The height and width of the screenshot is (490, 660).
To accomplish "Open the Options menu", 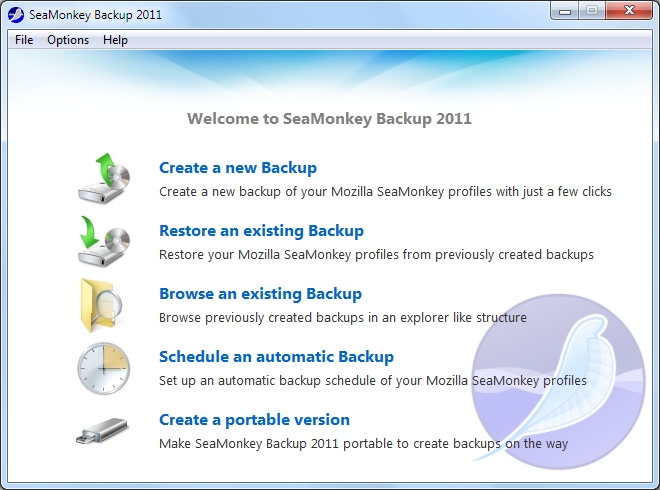I will coord(68,40).
